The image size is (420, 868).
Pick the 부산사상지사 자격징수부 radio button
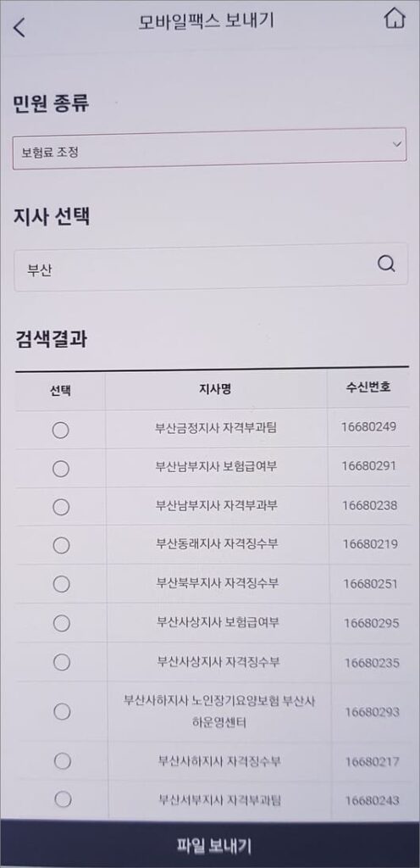click(x=61, y=662)
